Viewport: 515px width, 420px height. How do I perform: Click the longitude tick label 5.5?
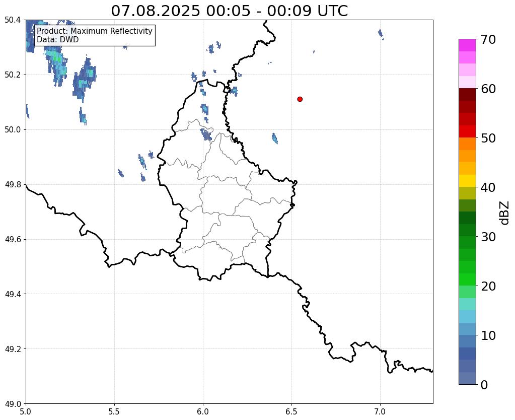[114, 412]
